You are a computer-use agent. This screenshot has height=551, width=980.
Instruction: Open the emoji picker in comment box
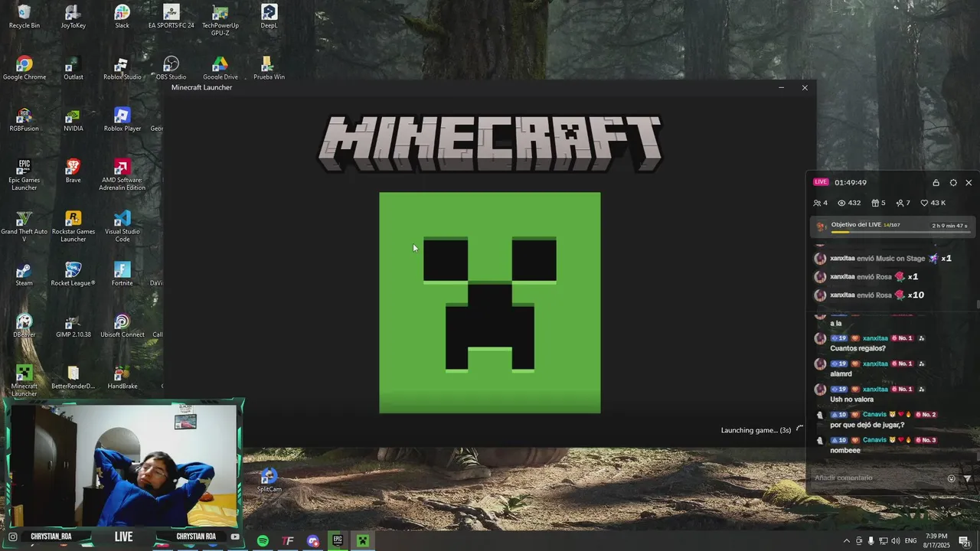(x=951, y=478)
